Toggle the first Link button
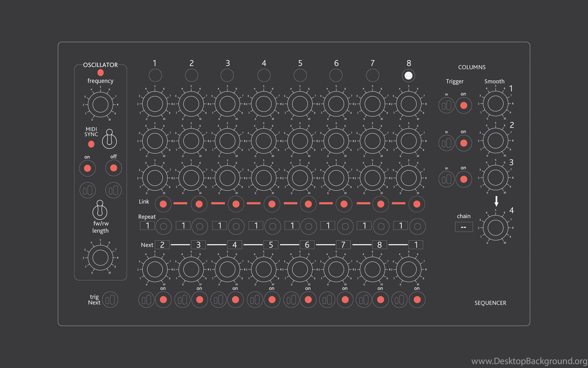Image resolution: width=588 pixels, height=368 pixels. click(163, 204)
